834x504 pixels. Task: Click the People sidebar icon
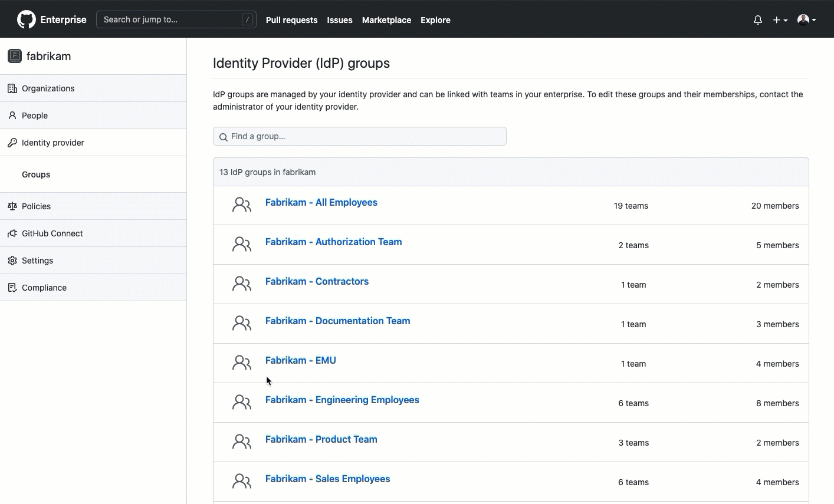coord(12,115)
